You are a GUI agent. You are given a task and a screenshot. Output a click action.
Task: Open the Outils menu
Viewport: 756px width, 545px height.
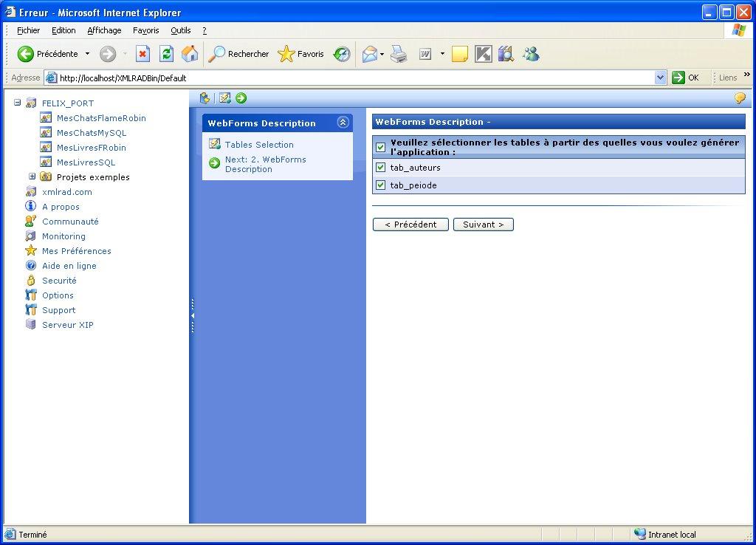[x=180, y=30]
